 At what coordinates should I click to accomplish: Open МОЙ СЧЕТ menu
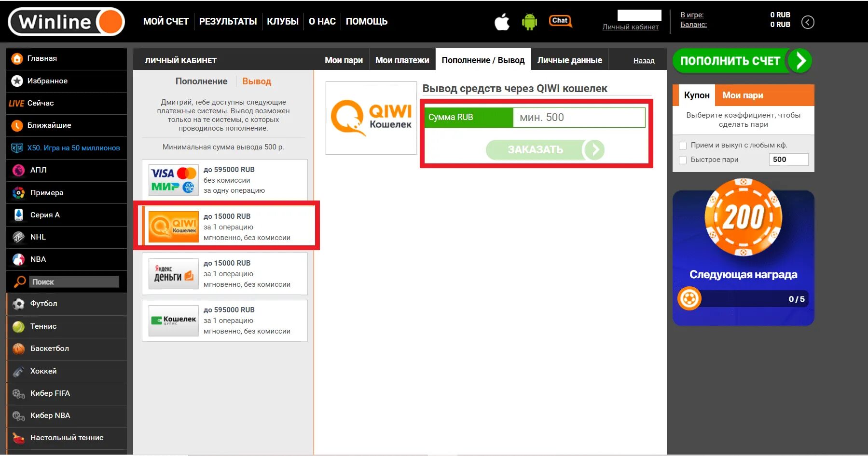pos(166,22)
